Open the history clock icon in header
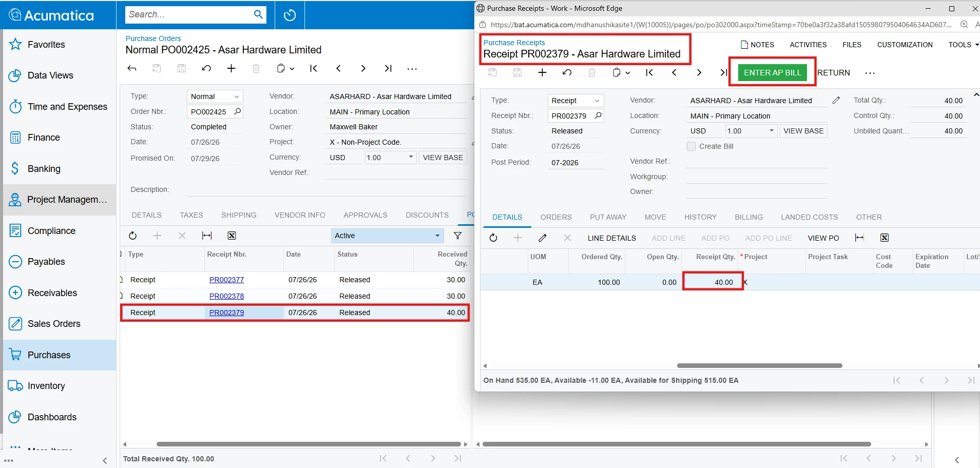980x468 pixels. pos(290,15)
